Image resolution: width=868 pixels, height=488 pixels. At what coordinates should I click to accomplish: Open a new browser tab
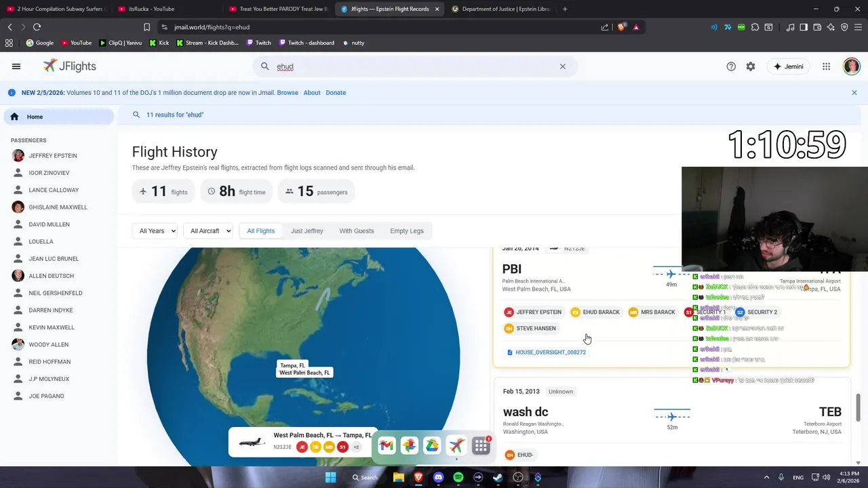565,9
